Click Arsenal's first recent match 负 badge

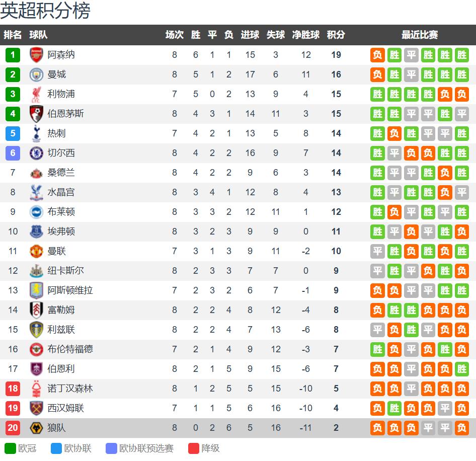point(377,55)
